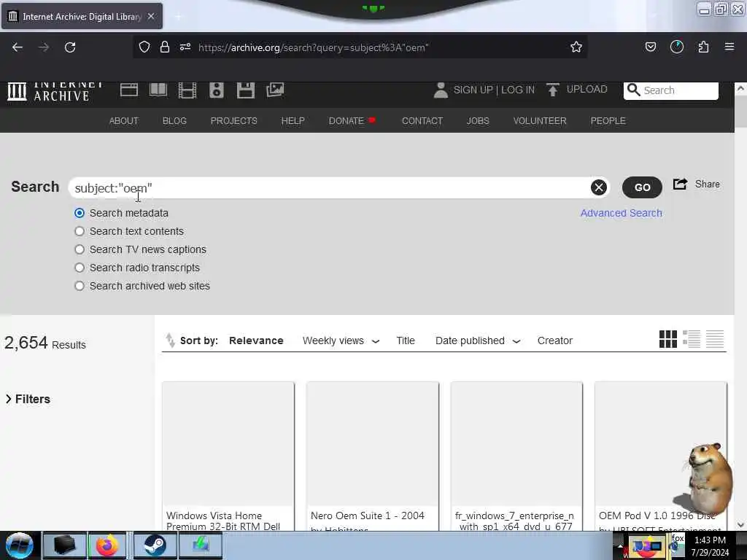Expand the Filters section
The width and height of the screenshot is (747, 560).
point(28,399)
